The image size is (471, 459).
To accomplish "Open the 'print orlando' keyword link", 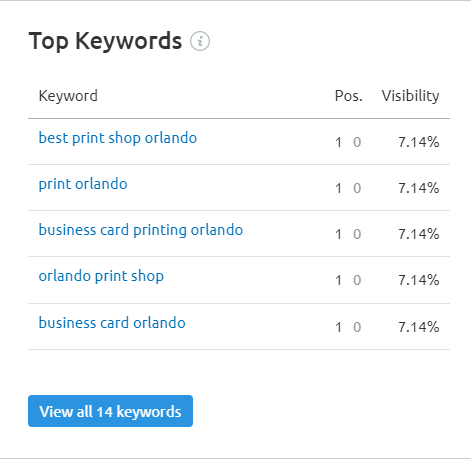I will (83, 184).
